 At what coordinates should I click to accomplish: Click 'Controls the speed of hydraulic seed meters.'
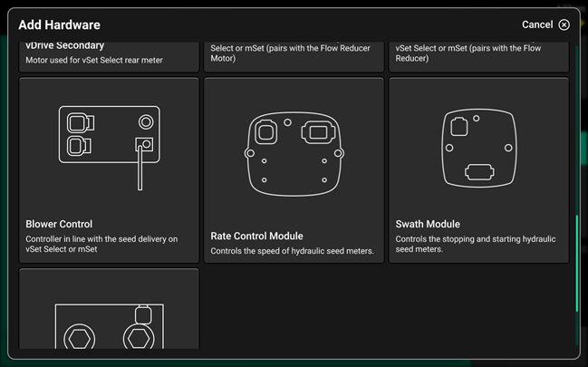pos(292,251)
